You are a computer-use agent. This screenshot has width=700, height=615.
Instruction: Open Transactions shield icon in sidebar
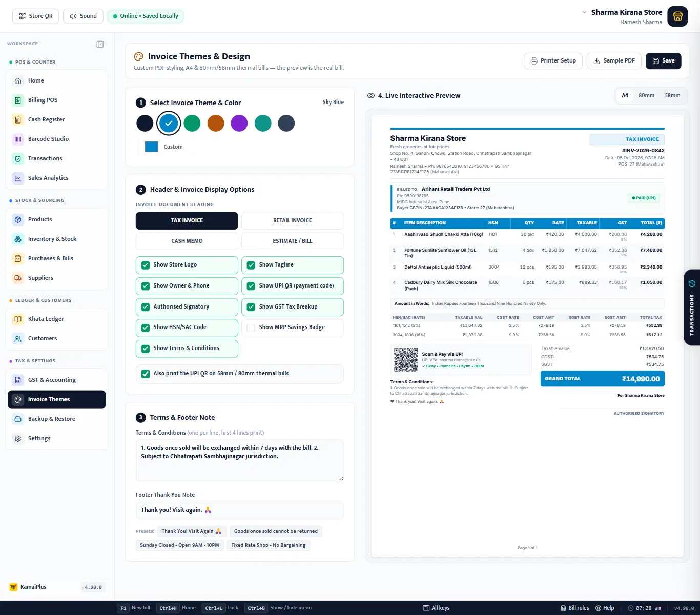pyautogui.click(x=18, y=158)
